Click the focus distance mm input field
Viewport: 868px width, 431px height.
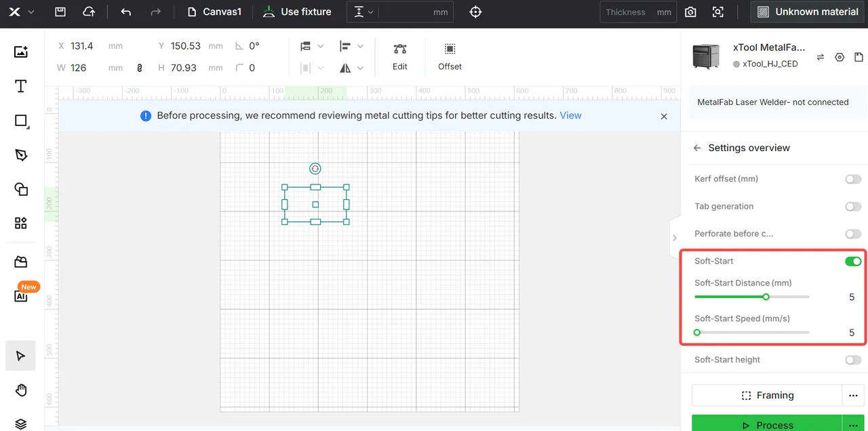(415, 12)
